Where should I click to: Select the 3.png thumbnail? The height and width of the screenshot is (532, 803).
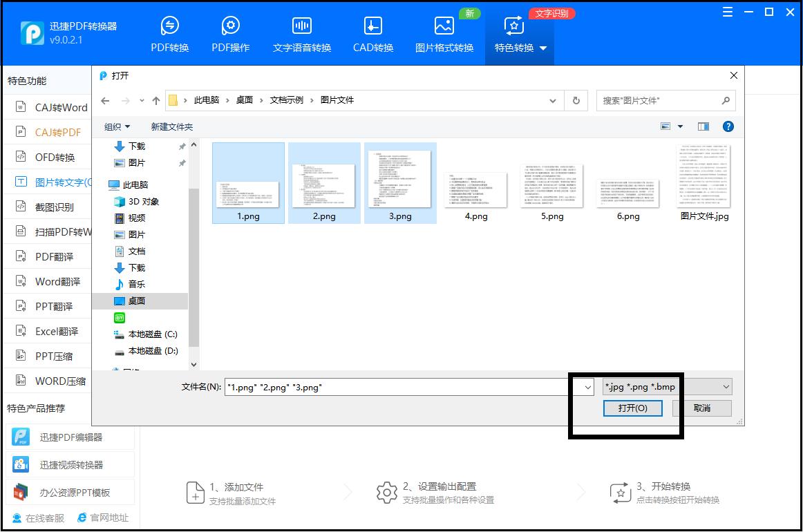coord(399,180)
